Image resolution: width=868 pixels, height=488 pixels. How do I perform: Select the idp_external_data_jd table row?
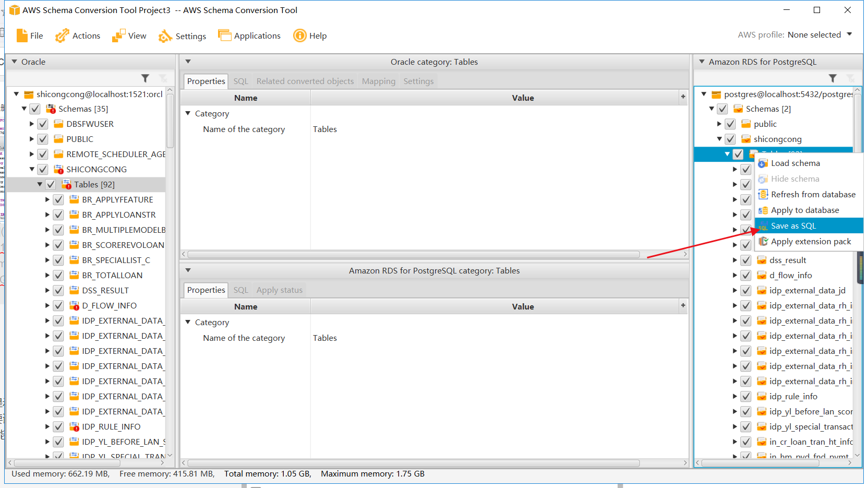807,291
